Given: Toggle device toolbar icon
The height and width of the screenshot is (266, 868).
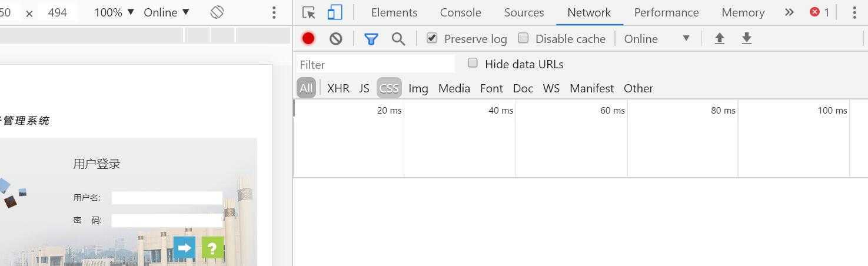Looking at the screenshot, I should tap(335, 12).
